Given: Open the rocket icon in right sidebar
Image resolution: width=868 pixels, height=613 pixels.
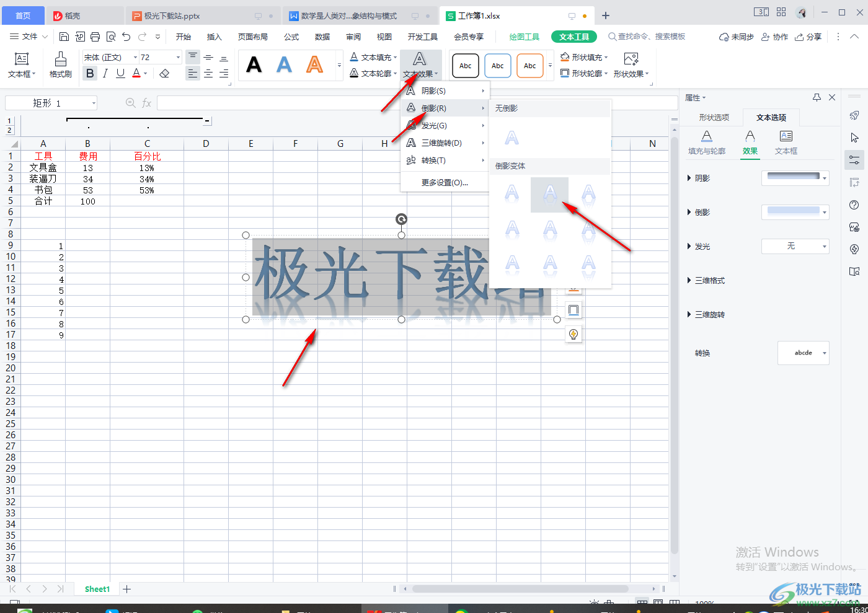Looking at the screenshot, I should pyautogui.click(x=854, y=115).
